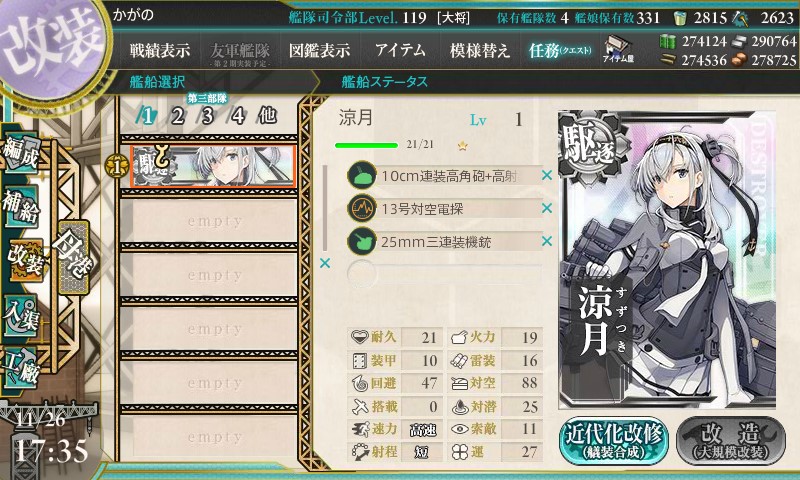Open the 補給 resupply sidebar icon
This screenshot has width=800, height=480.
click(21, 206)
